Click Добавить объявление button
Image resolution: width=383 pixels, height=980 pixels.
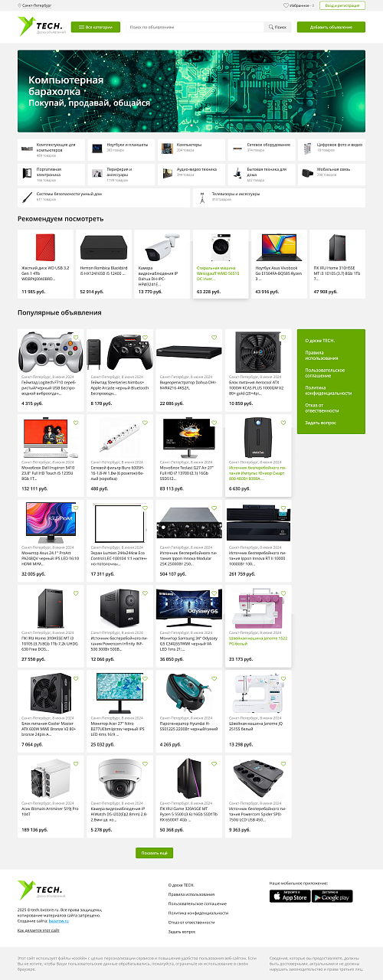point(331,27)
